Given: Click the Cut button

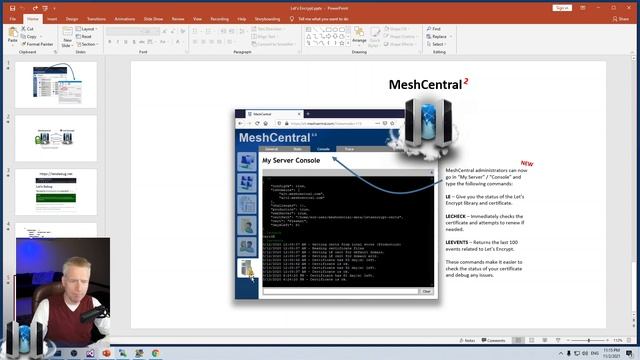Looking at the screenshot, I should coord(28,29).
